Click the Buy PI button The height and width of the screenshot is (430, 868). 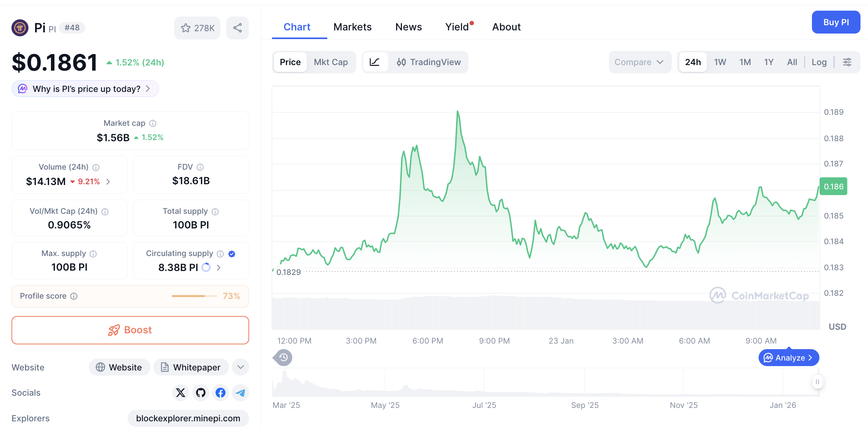(x=836, y=22)
